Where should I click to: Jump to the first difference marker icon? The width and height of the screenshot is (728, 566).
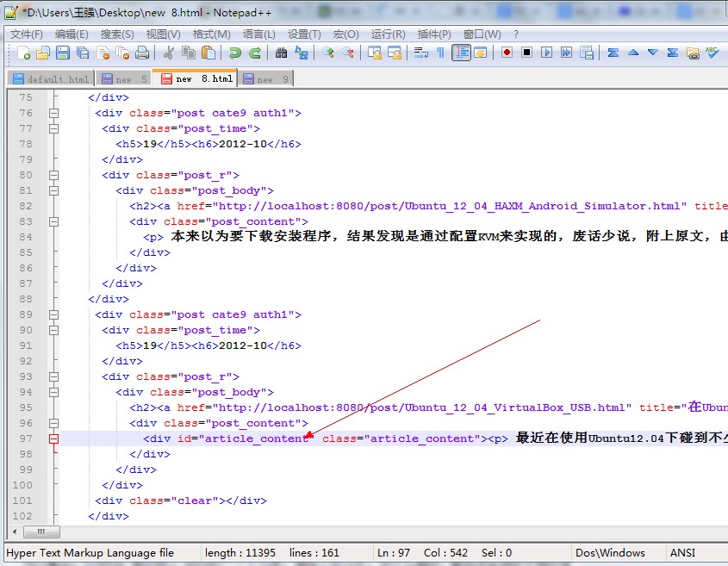[613, 53]
